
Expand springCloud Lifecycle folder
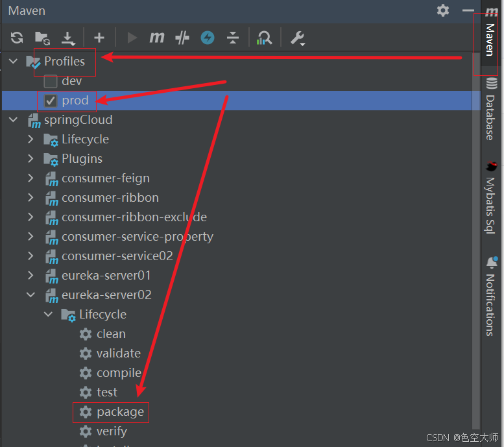[x=30, y=139]
